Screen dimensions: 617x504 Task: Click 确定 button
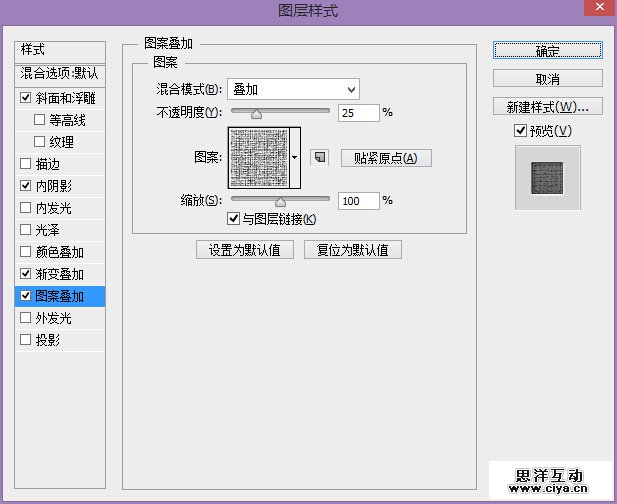pyautogui.click(x=548, y=50)
